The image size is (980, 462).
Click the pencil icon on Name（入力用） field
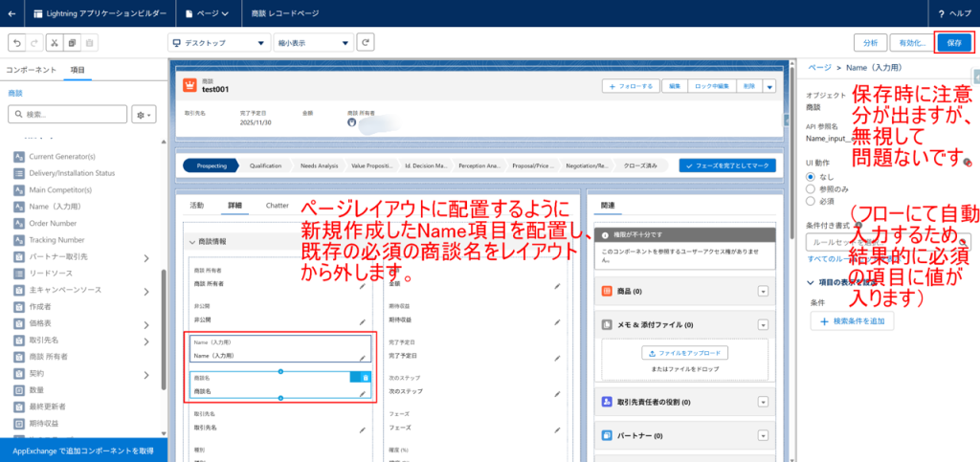[x=362, y=358]
